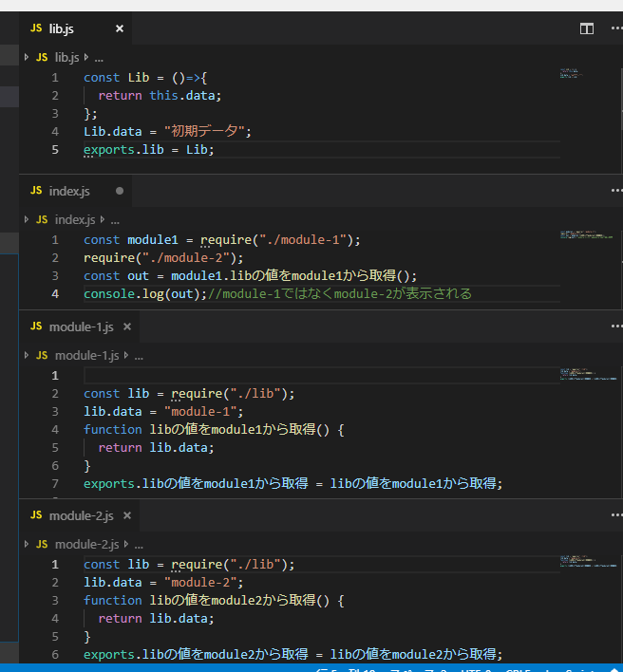Click lib.js breadcrumb file name
This screenshot has width=623, height=672.
pos(66,58)
